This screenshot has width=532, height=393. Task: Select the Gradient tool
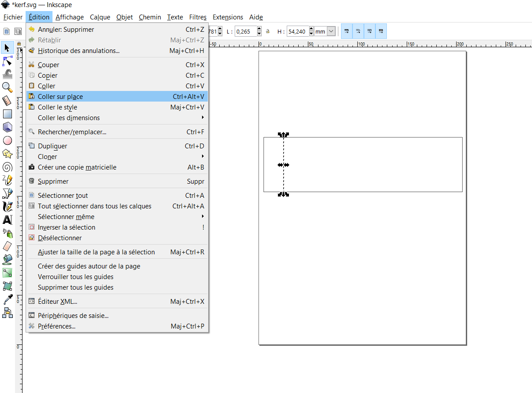point(7,273)
